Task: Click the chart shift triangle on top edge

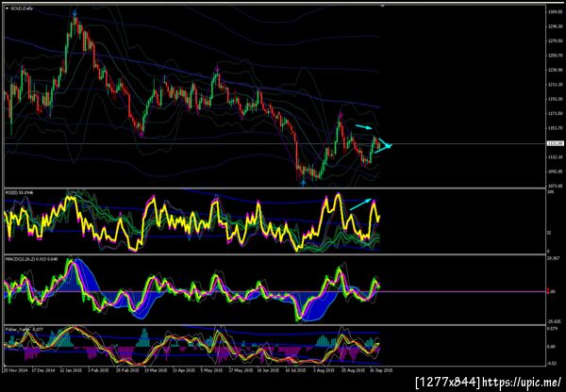Action: point(383,6)
